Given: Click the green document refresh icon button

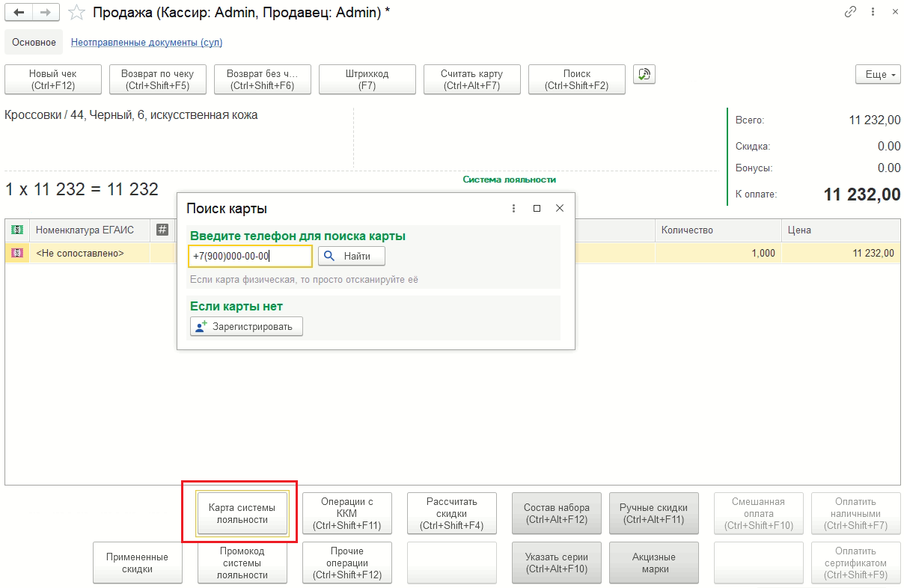Looking at the screenshot, I should (644, 74).
